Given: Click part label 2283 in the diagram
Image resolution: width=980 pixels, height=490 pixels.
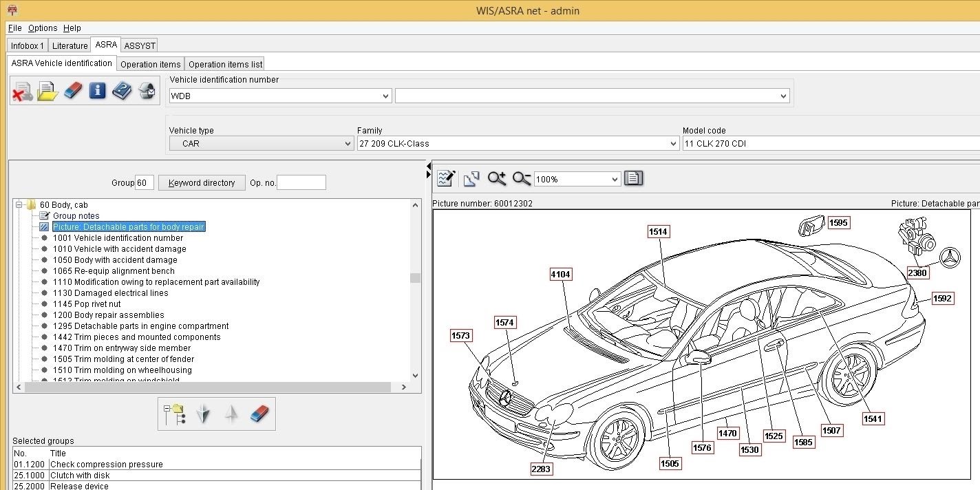Looking at the screenshot, I should pos(542,469).
